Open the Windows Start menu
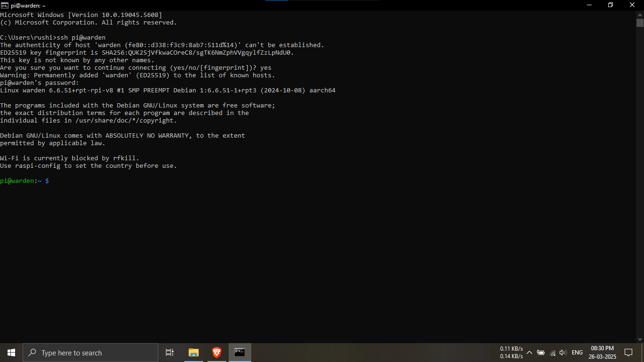 pos(11,353)
